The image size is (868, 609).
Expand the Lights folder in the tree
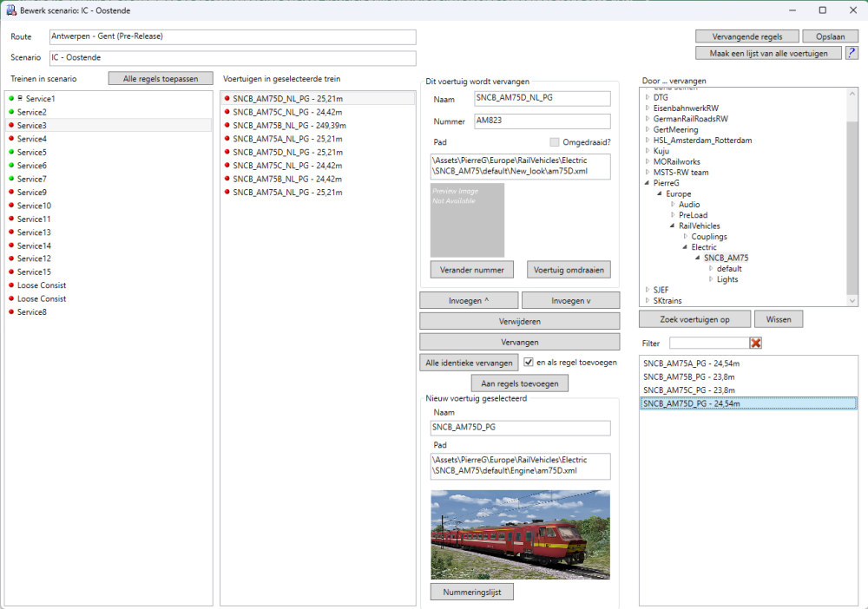click(710, 279)
